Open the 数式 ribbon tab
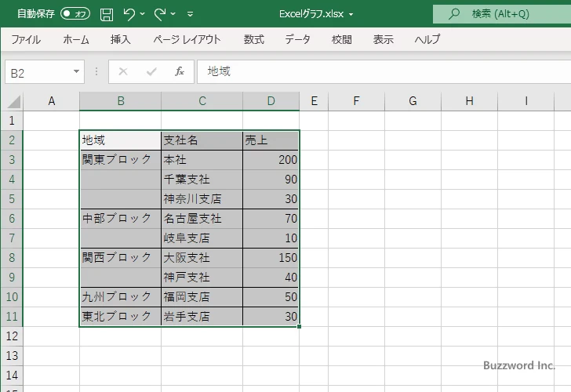Viewport: 571px width, 392px height. 254,39
